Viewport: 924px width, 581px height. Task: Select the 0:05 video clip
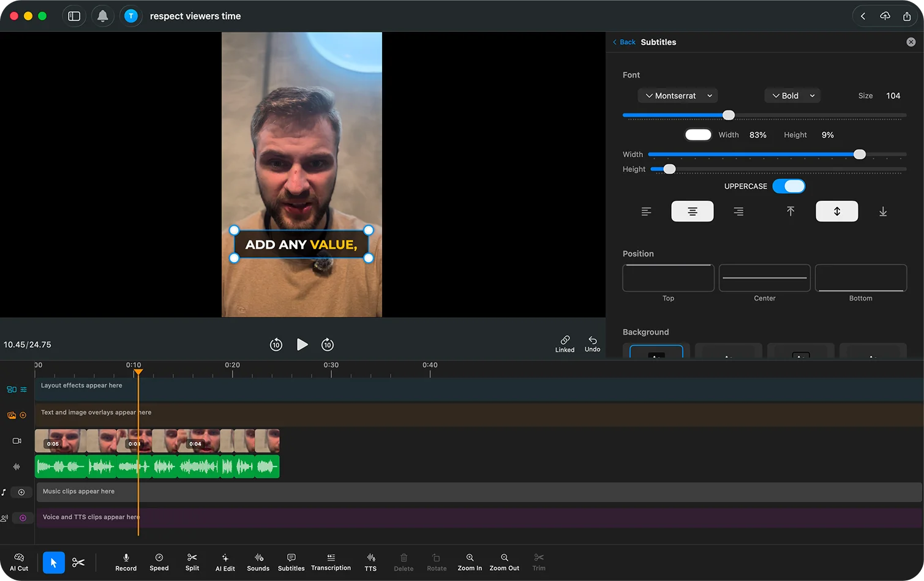[x=61, y=441]
